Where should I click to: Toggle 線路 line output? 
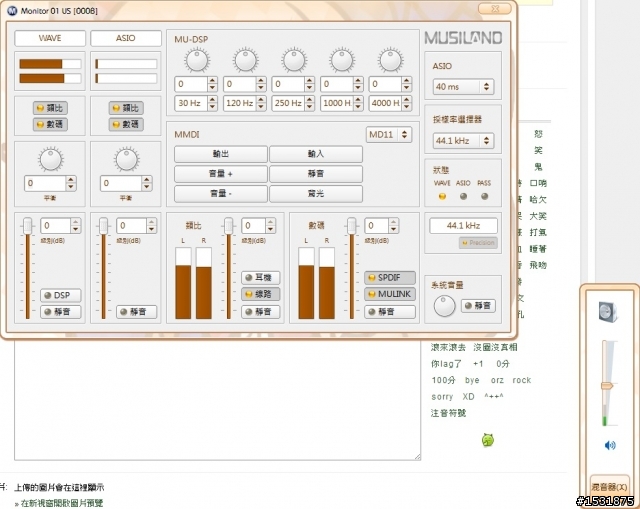pos(260,294)
